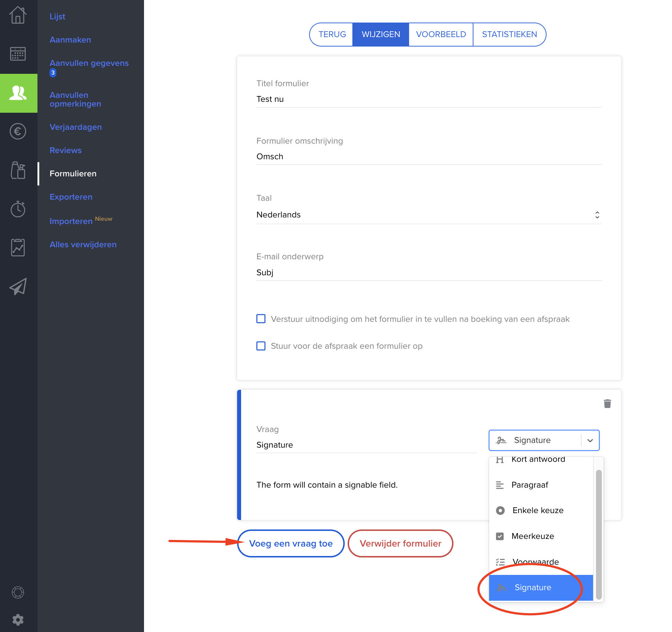This screenshot has height=632, width=672.
Task: Enable invitation after booking checkbox
Action: coord(261,319)
